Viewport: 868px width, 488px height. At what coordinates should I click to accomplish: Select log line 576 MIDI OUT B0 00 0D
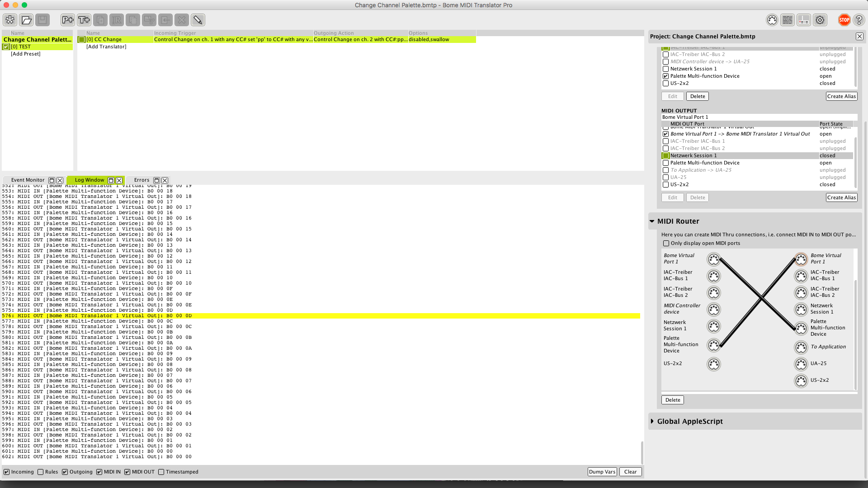321,316
